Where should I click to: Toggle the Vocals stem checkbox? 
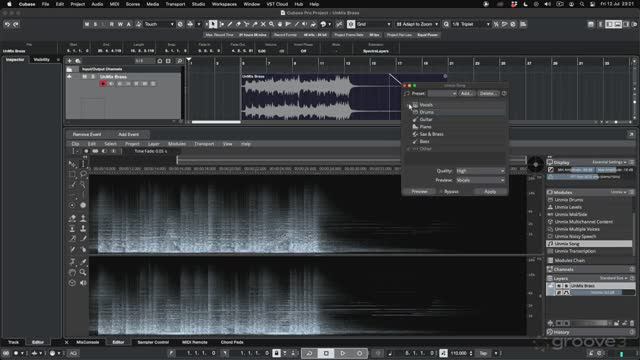(409, 105)
